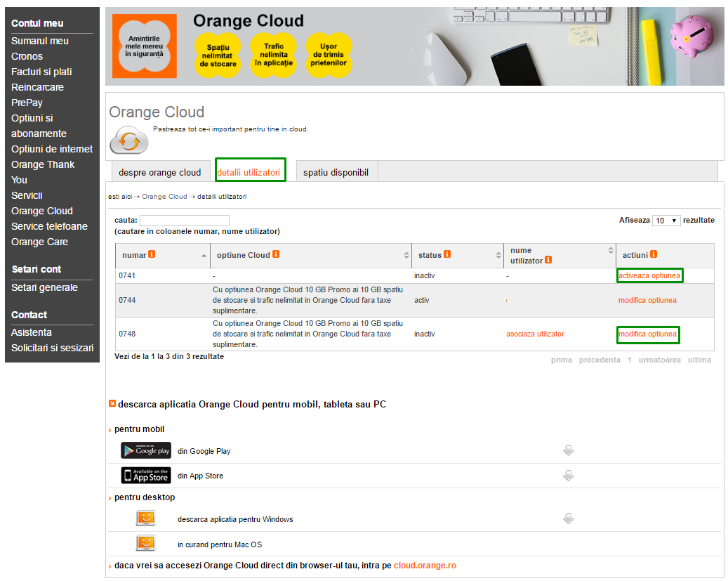Click the info icon next to optiune Cloud
Image resolution: width=728 pixels, height=581 pixels.
[x=276, y=254]
